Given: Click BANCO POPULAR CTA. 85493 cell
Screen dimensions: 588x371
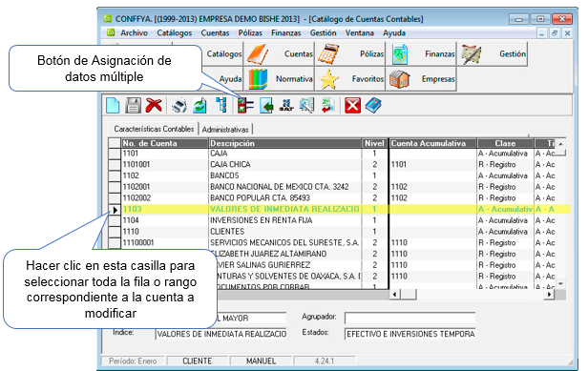Looking at the screenshot, I should [x=285, y=198].
